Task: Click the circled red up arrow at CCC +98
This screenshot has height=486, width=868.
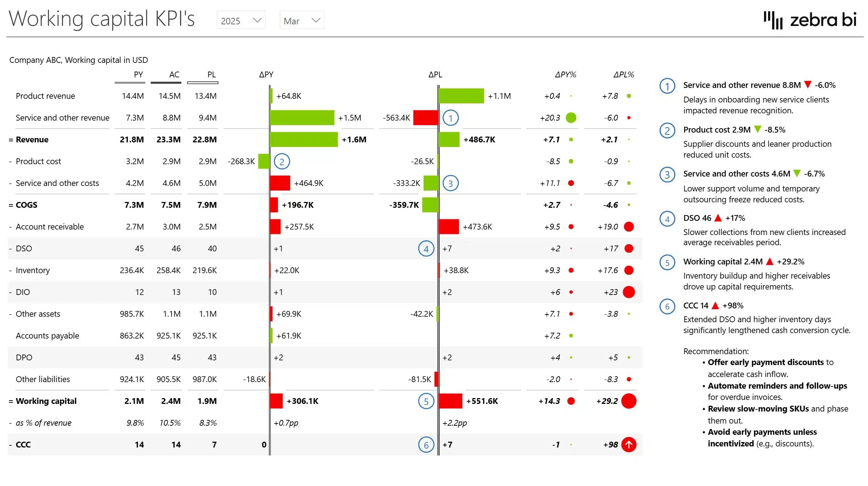Action: (629, 444)
